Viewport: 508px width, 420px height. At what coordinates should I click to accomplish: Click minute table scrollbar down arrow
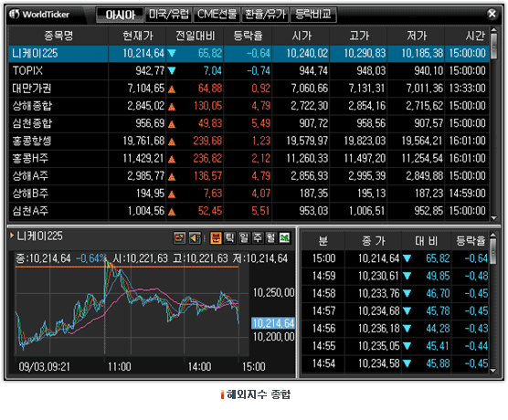pyautogui.click(x=493, y=370)
